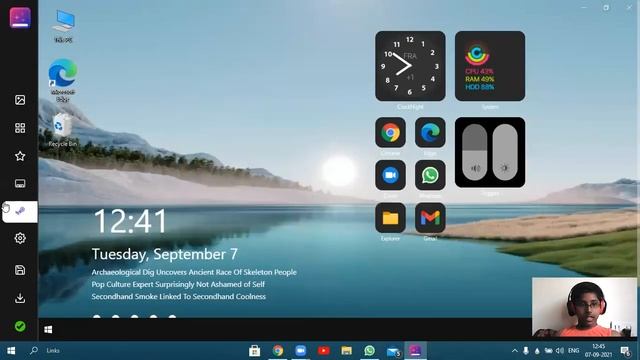This screenshot has width=640, height=360.
Task: Click the webcam video thumbnail
Action: (x=584, y=307)
